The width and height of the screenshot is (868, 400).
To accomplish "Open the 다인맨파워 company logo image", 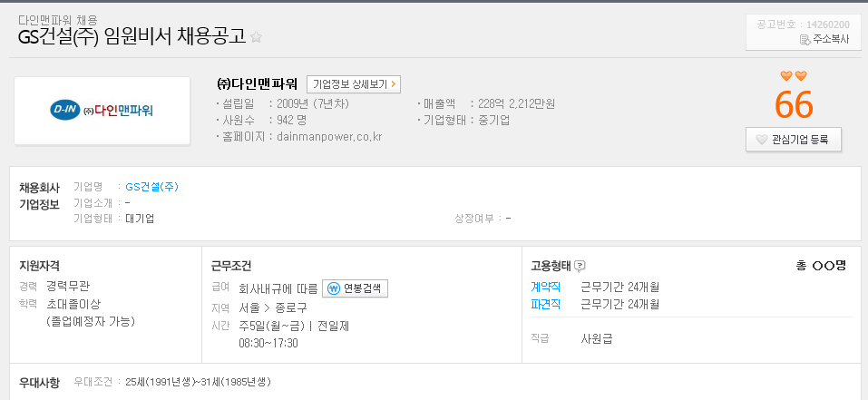I will tap(102, 111).
